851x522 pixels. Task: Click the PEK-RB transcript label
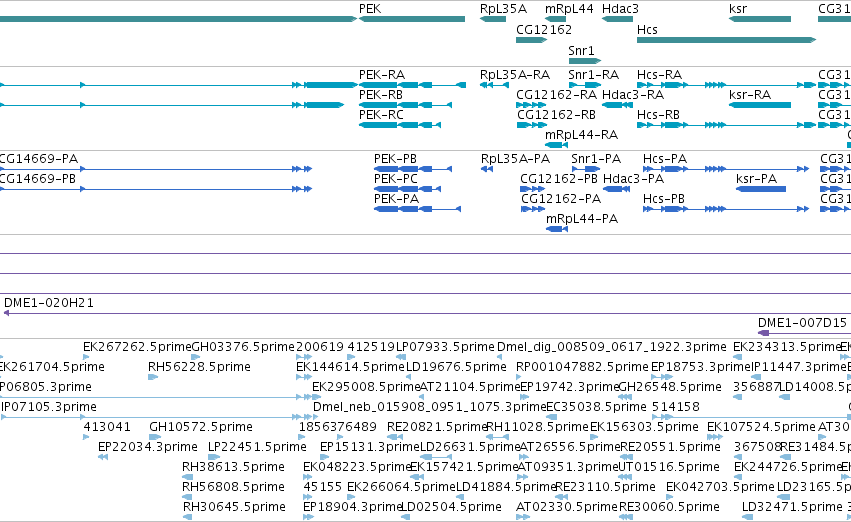pyautogui.click(x=381, y=94)
